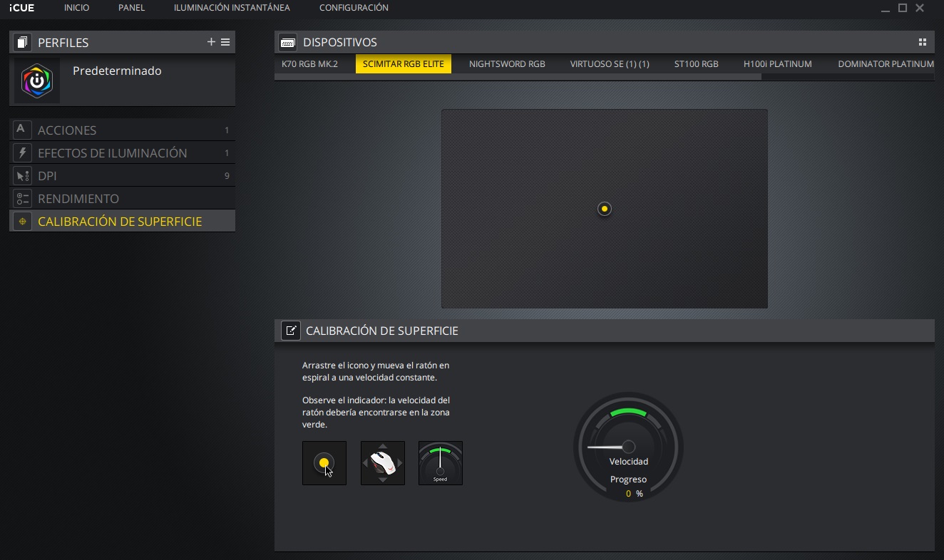The image size is (944, 560).
Task: Click the keyboard icon beside Dispositivos
Action: [288, 42]
